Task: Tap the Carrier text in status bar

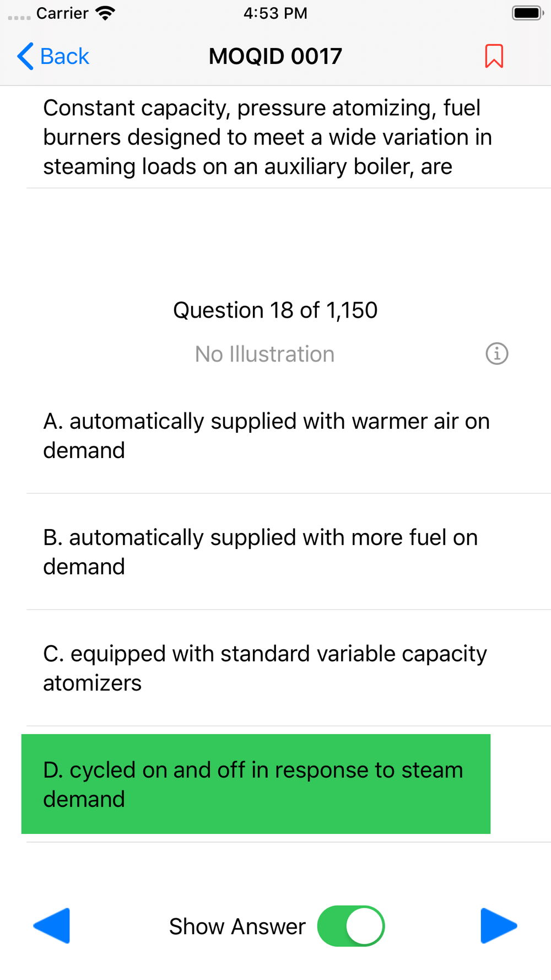Action: pos(62,13)
